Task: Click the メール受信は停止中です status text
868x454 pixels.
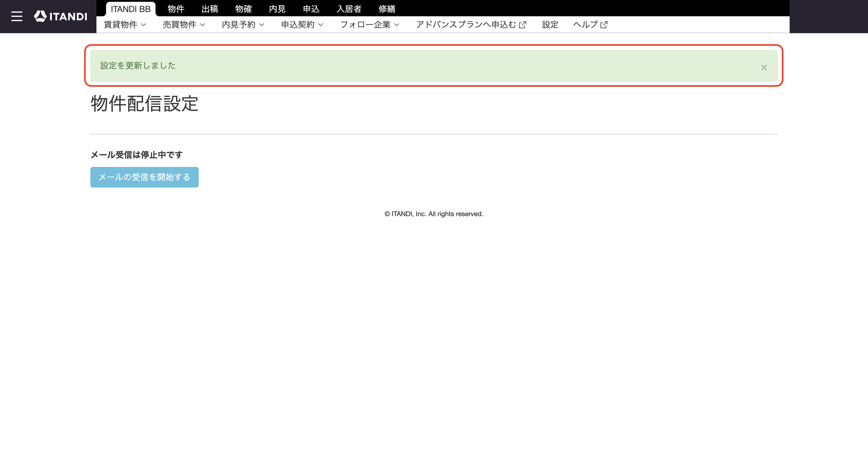Action: [137, 155]
